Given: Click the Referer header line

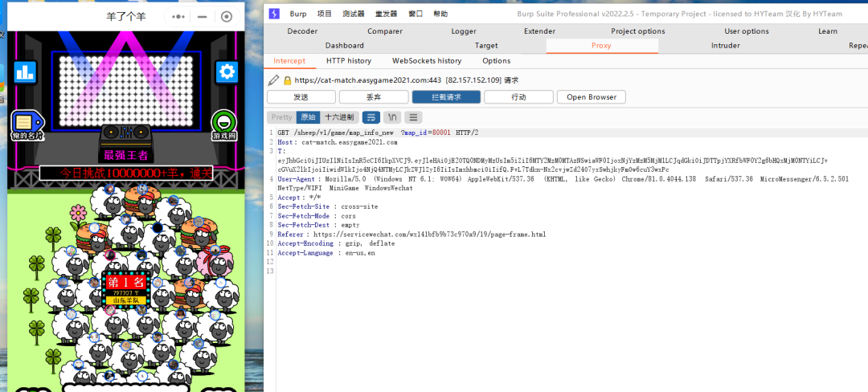Looking at the screenshot, I should pyautogui.click(x=411, y=235).
